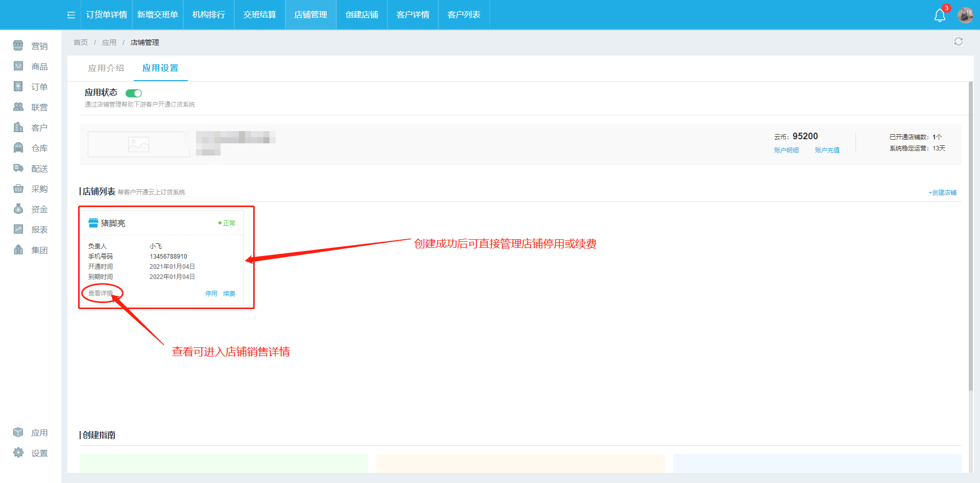Open the 仓库 module in the sidebar
The width and height of the screenshot is (980, 483).
[18, 147]
